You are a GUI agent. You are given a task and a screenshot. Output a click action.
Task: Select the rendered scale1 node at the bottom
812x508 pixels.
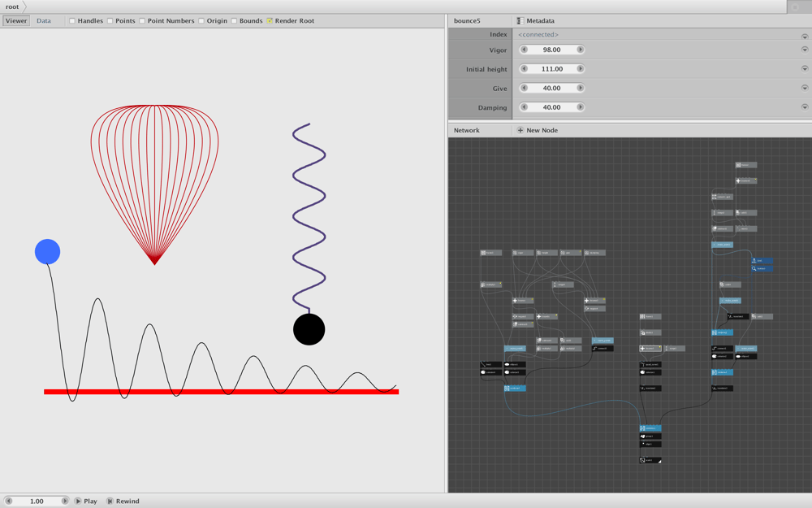[x=650, y=460]
